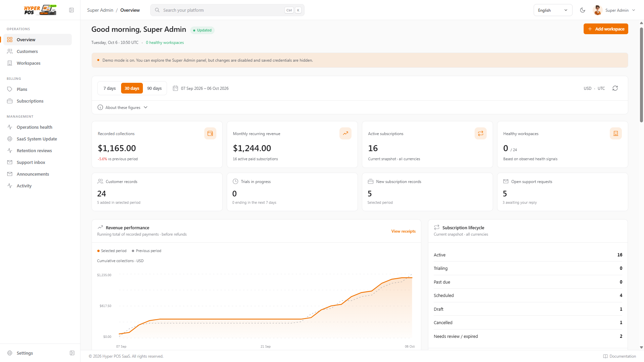Click the Customer records people icon

tap(100, 181)
